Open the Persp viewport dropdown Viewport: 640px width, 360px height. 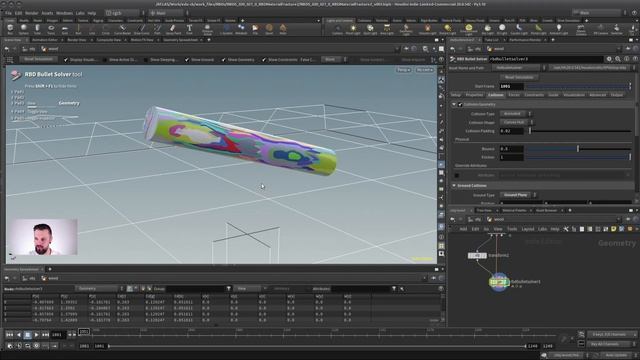pos(403,70)
